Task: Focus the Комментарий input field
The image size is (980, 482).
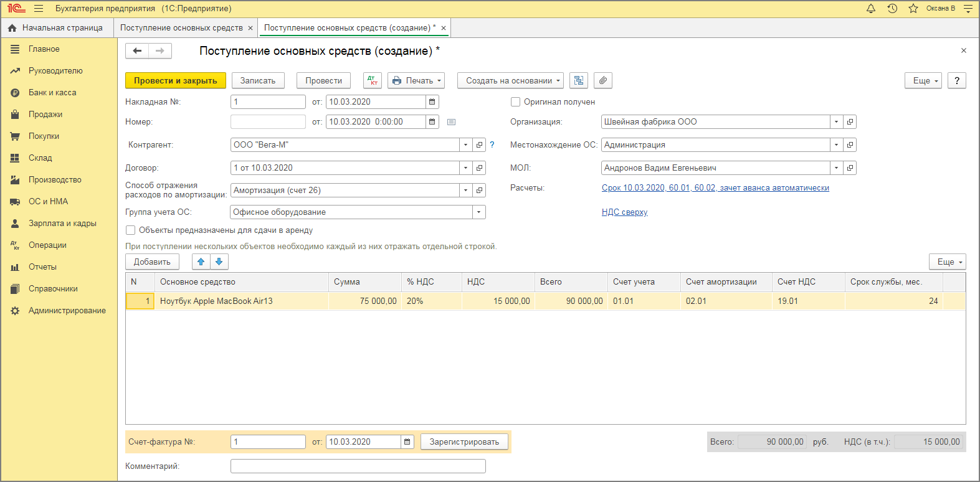Action: coord(358,466)
